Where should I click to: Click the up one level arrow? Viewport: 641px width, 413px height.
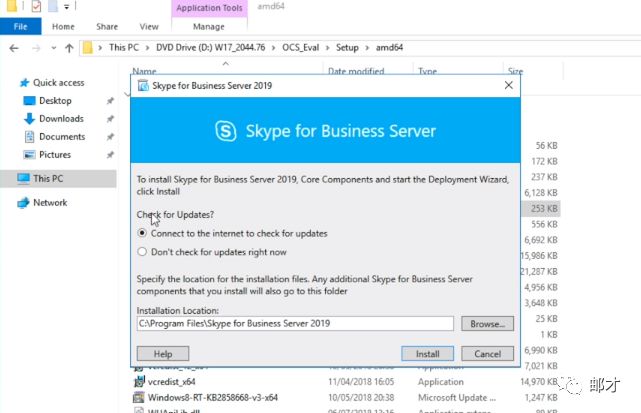(69, 47)
